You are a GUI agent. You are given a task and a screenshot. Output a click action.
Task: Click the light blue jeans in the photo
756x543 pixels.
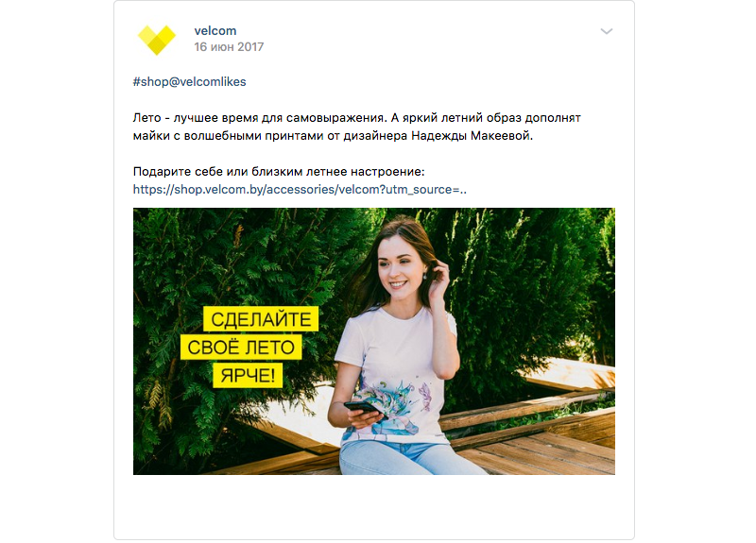pos(405,458)
